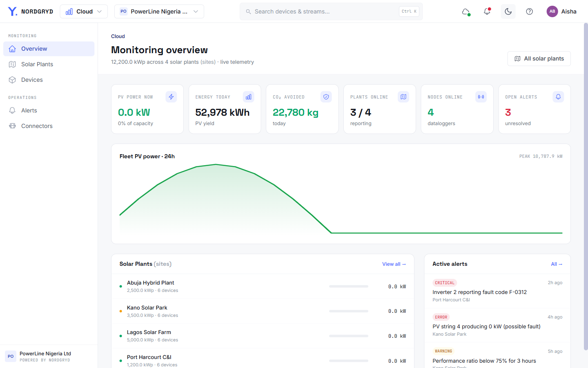
Task: Click the Cloud breadcrumb
Action: [118, 36]
